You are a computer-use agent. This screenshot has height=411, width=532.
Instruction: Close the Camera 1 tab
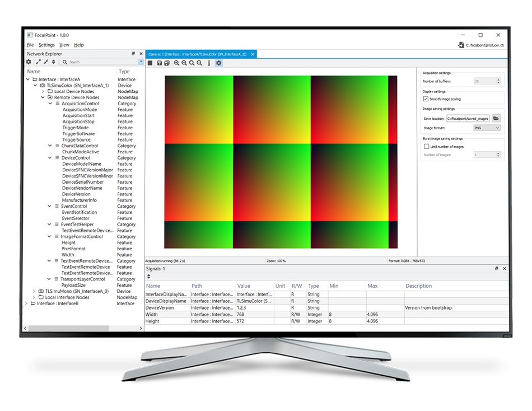[253, 54]
